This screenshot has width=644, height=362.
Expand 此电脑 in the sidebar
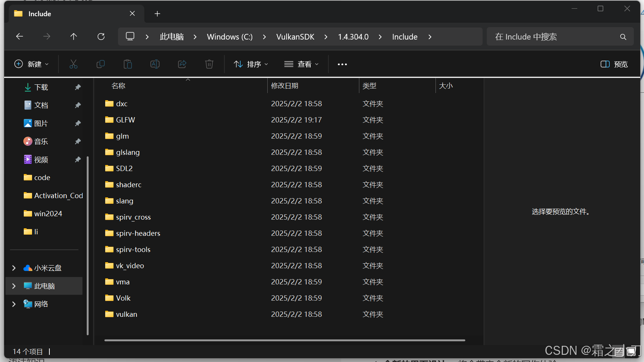pyautogui.click(x=14, y=286)
